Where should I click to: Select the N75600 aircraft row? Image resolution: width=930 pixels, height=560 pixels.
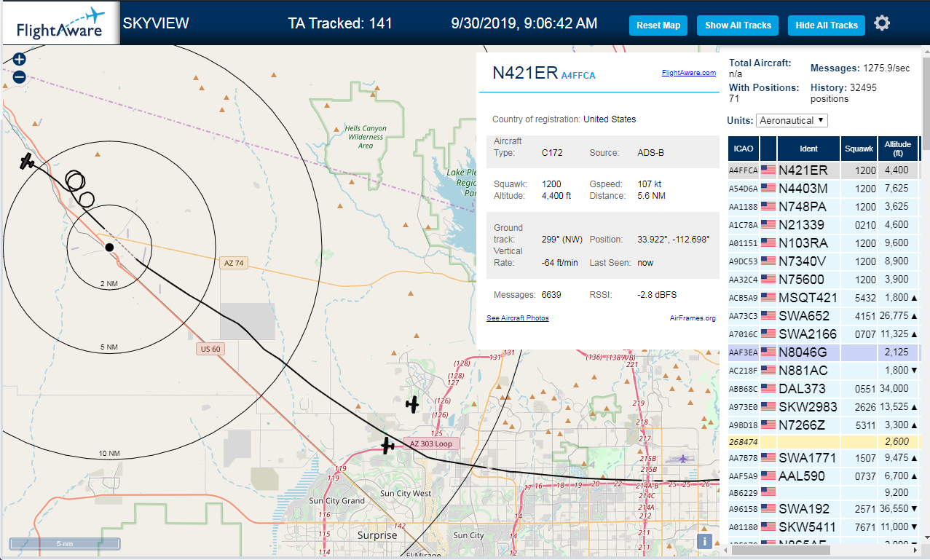(x=823, y=280)
